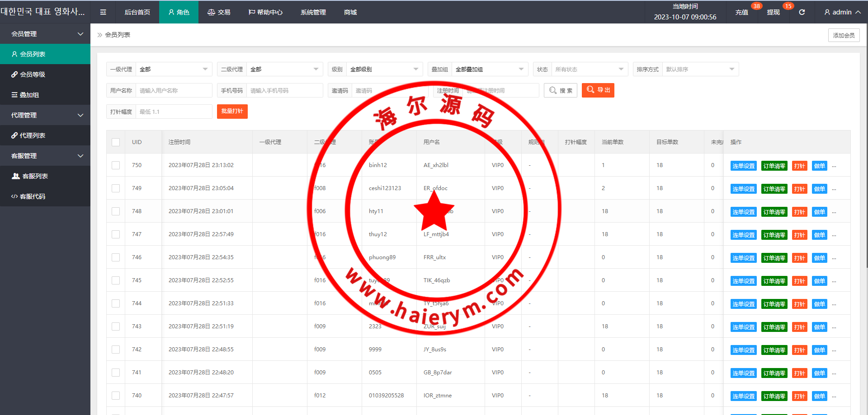
Task: Toggle the select-all checkbox in table header
Action: (116, 142)
